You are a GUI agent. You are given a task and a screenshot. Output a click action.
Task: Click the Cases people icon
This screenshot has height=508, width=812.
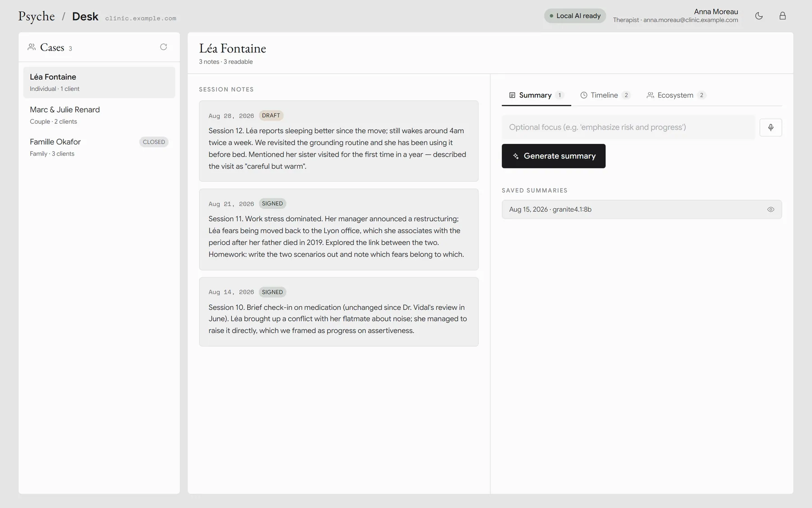click(32, 47)
